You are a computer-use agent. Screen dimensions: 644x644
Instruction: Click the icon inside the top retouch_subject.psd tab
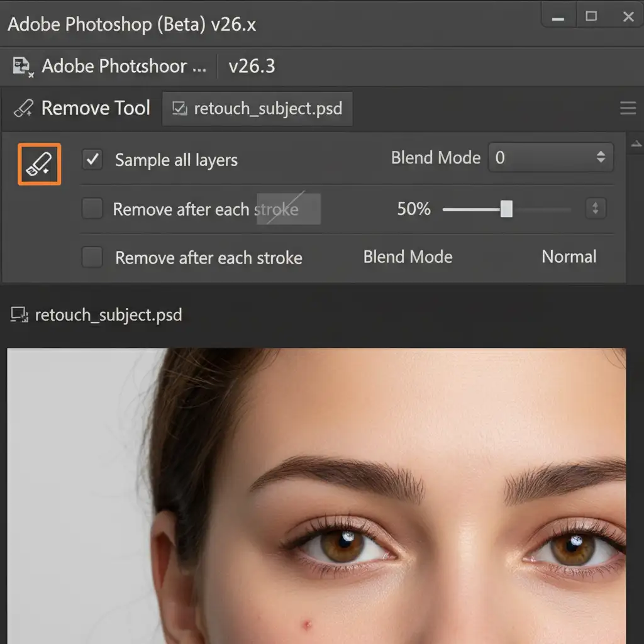tap(180, 108)
